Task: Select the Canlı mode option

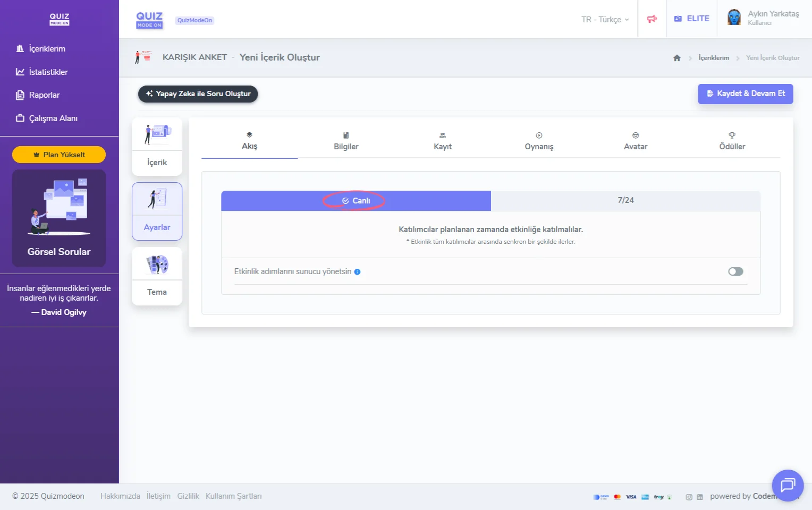Action: click(356, 201)
